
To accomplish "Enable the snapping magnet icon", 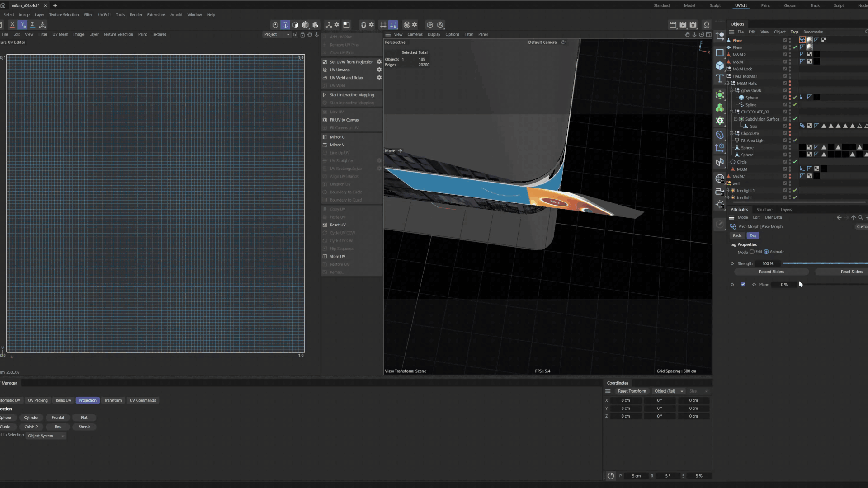I will [x=363, y=25].
